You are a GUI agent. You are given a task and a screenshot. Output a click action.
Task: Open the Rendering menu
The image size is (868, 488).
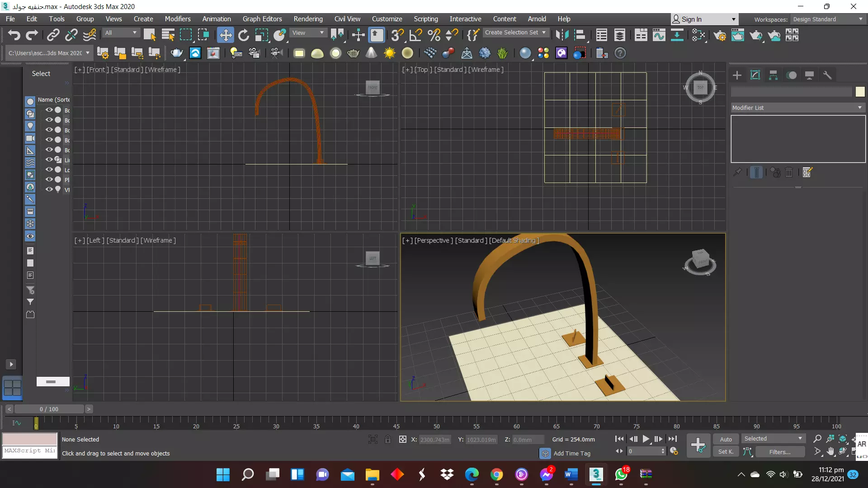click(x=308, y=19)
